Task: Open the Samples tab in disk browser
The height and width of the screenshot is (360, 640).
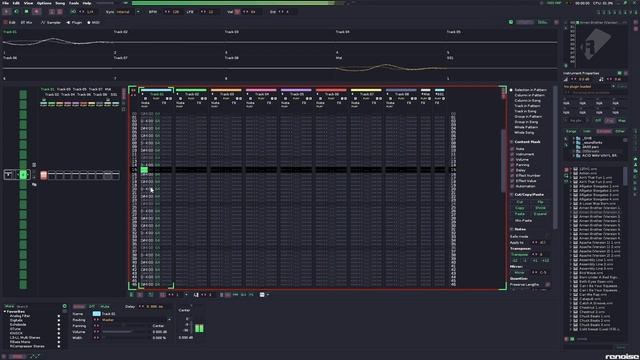Action: pos(604,131)
